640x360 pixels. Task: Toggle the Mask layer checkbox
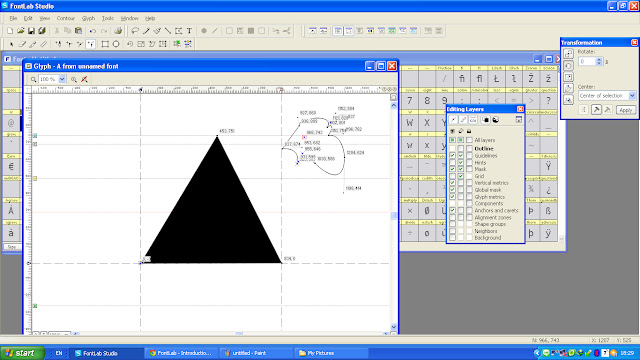[452, 169]
